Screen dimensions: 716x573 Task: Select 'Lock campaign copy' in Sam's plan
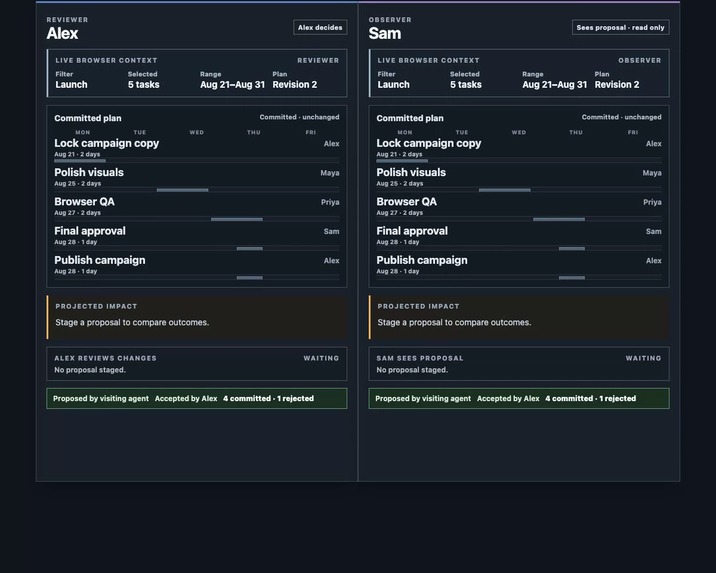point(429,143)
